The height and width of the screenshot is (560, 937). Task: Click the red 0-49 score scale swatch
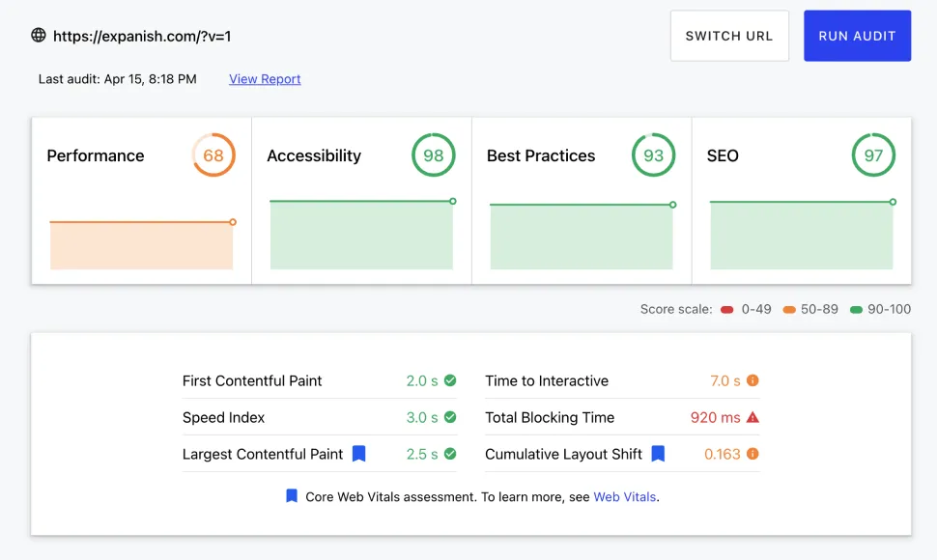(727, 310)
